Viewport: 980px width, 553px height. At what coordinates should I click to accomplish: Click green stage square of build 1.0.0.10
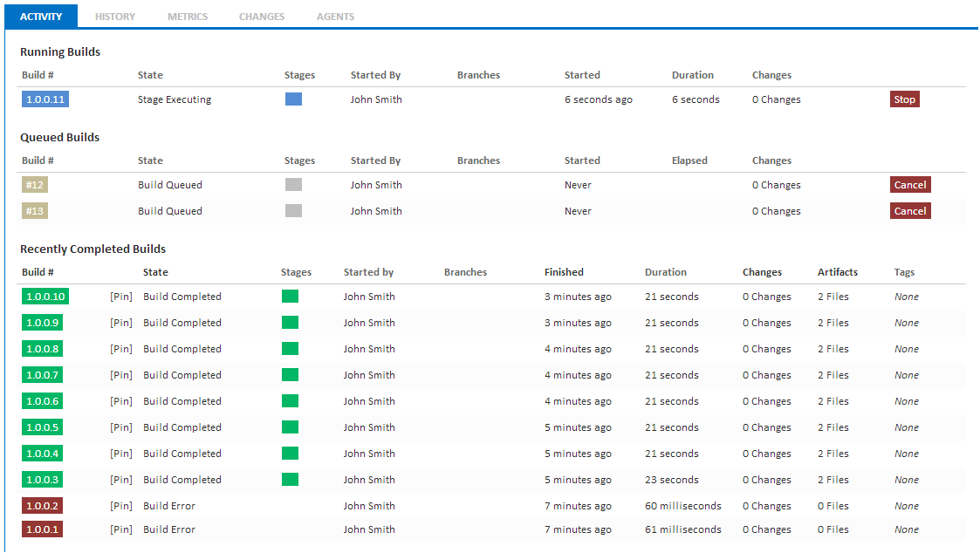click(290, 297)
